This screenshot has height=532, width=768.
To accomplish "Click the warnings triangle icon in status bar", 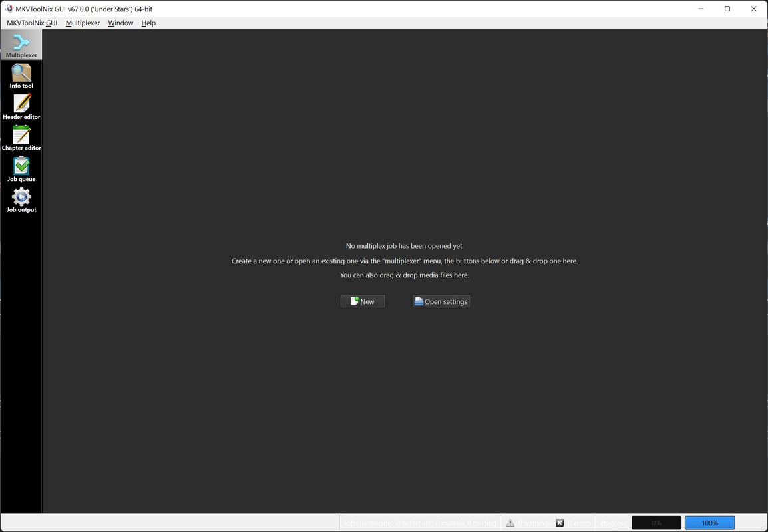I will point(510,523).
